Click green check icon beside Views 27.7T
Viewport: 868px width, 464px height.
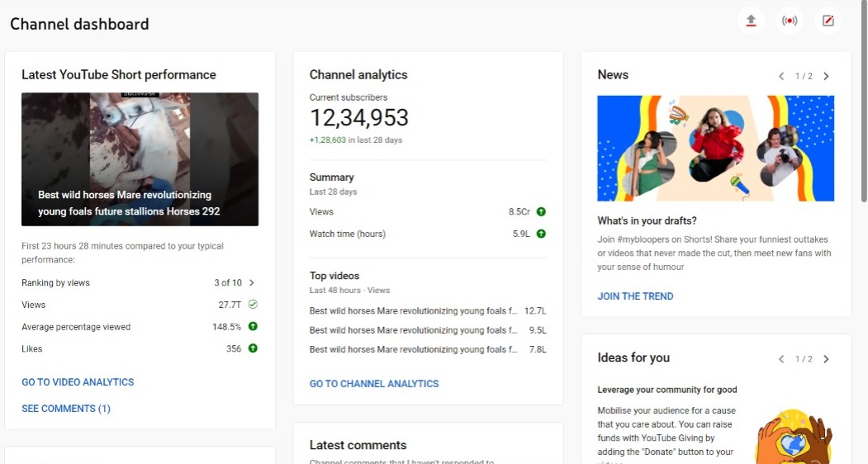pos(253,305)
